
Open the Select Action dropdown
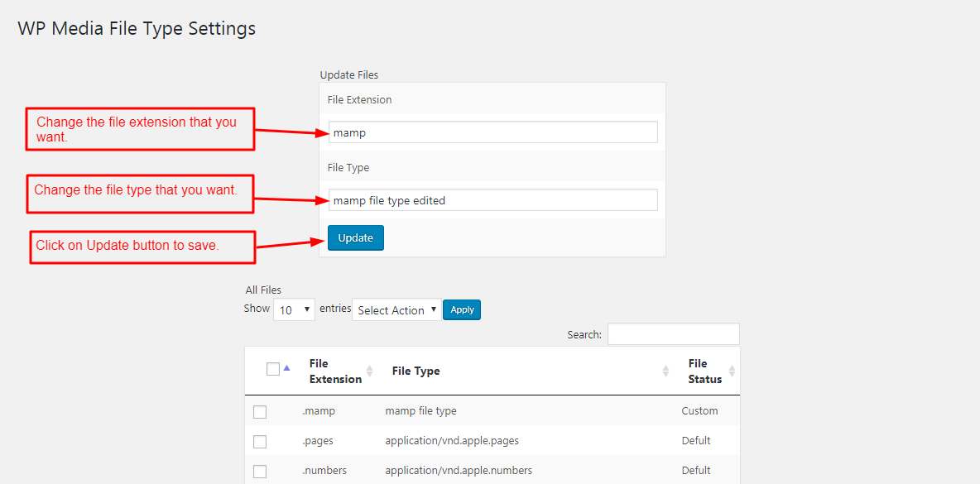pos(396,309)
